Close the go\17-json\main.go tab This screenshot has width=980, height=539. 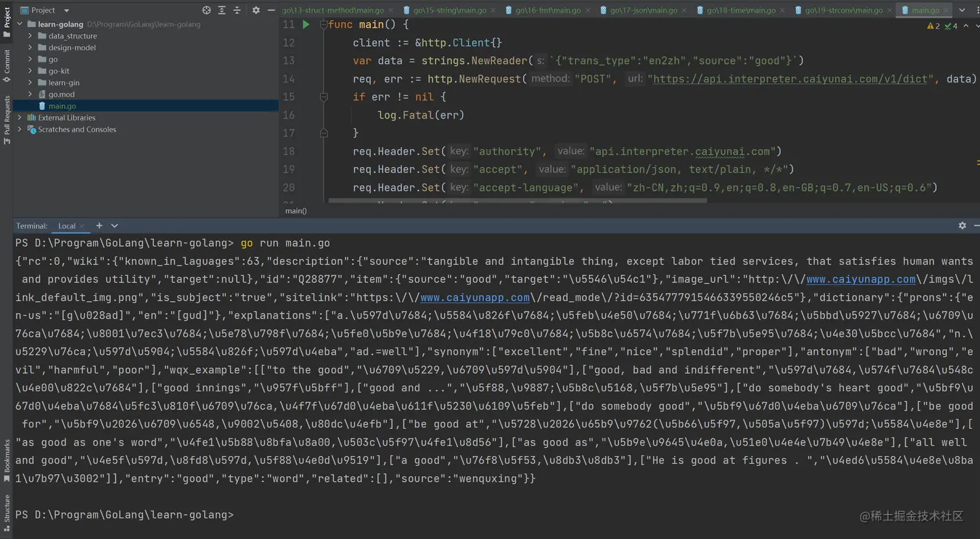click(x=684, y=10)
